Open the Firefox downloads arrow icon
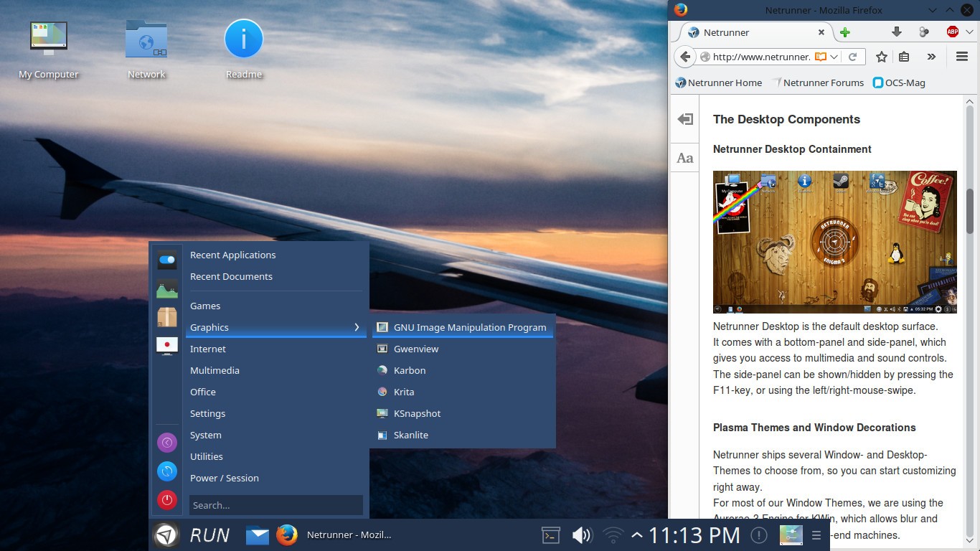This screenshot has width=980, height=551. click(896, 32)
